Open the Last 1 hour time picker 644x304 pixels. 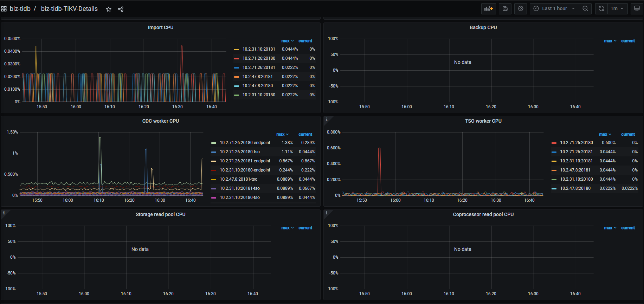[x=554, y=9]
